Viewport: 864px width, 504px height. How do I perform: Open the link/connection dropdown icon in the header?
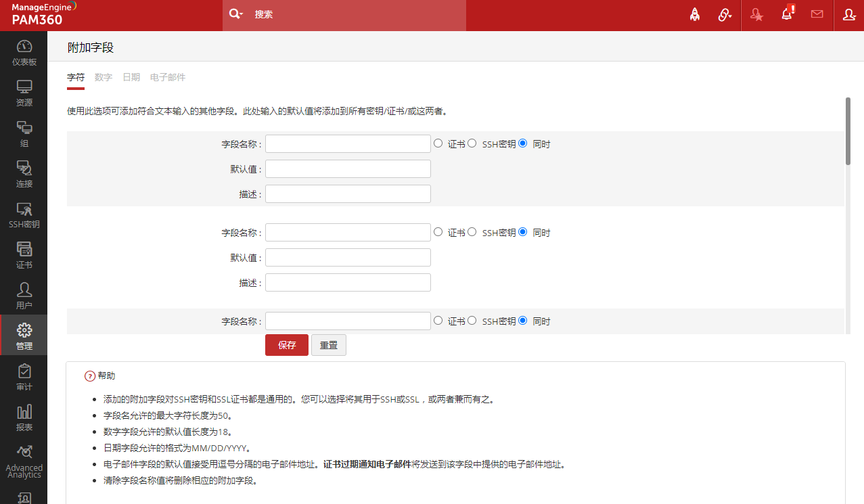coord(725,15)
